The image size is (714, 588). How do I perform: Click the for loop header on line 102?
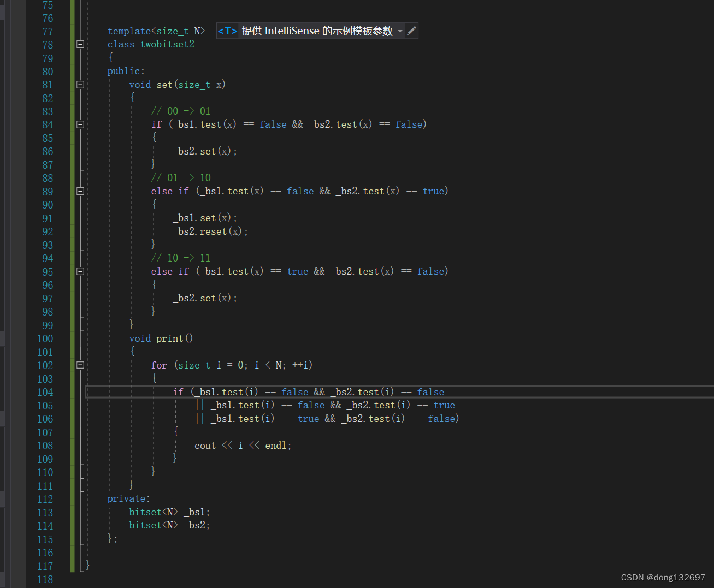(x=232, y=365)
